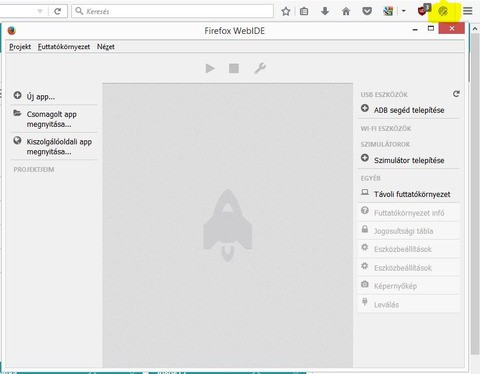
Task: Open the wrench debug tool icon
Action: pyautogui.click(x=260, y=69)
